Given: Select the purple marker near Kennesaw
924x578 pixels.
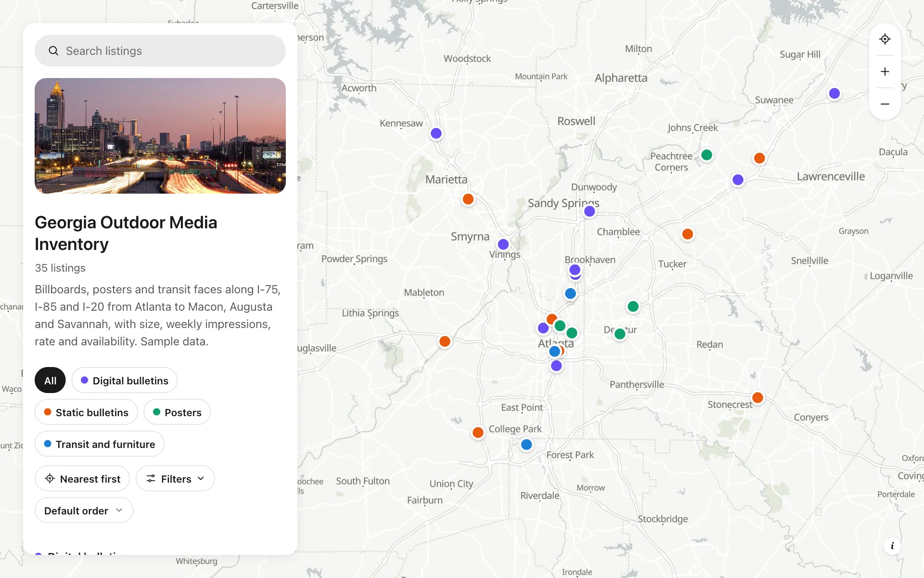Looking at the screenshot, I should (436, 133).
